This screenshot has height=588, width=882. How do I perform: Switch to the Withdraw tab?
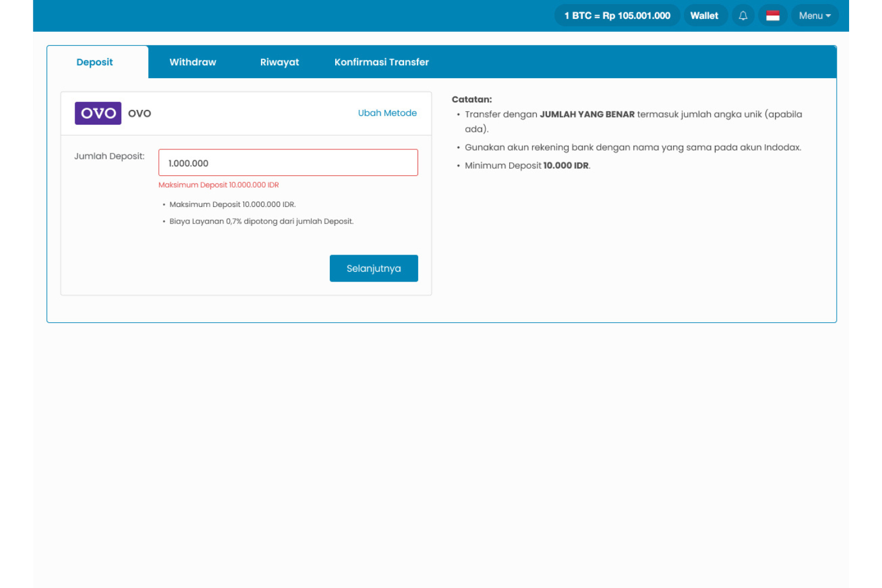click(193, 62)
